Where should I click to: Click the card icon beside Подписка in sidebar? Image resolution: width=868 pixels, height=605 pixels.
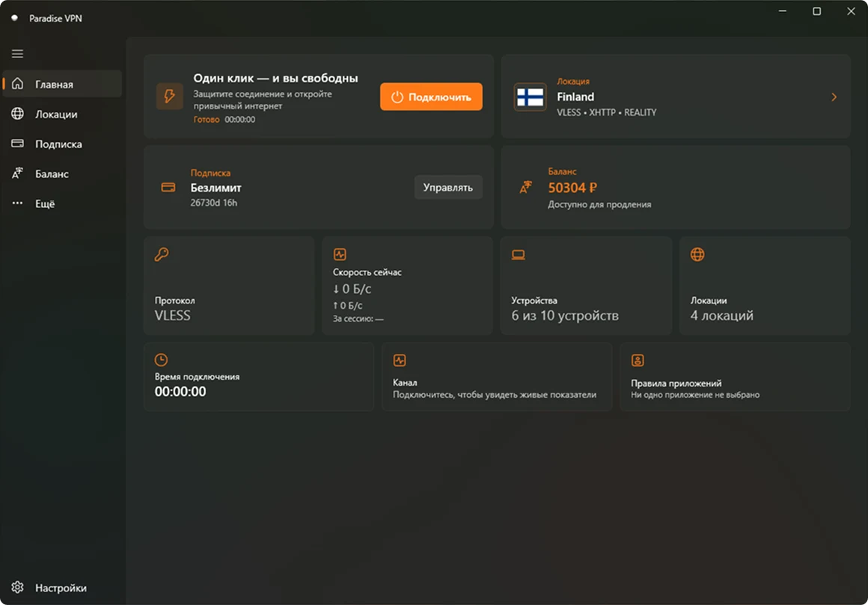point(18,144)
